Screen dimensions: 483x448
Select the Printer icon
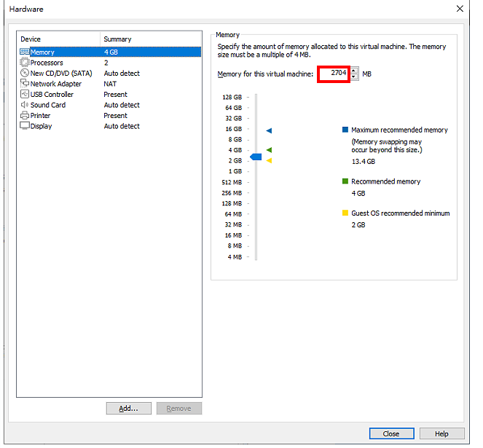pos(24,116)
